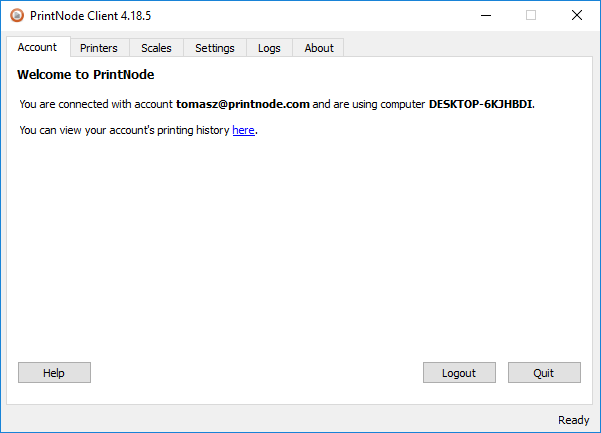Screen dimensions: 601x433
Task: Click the Welcome to PrintNode heading
Action: tap(85, 75)
